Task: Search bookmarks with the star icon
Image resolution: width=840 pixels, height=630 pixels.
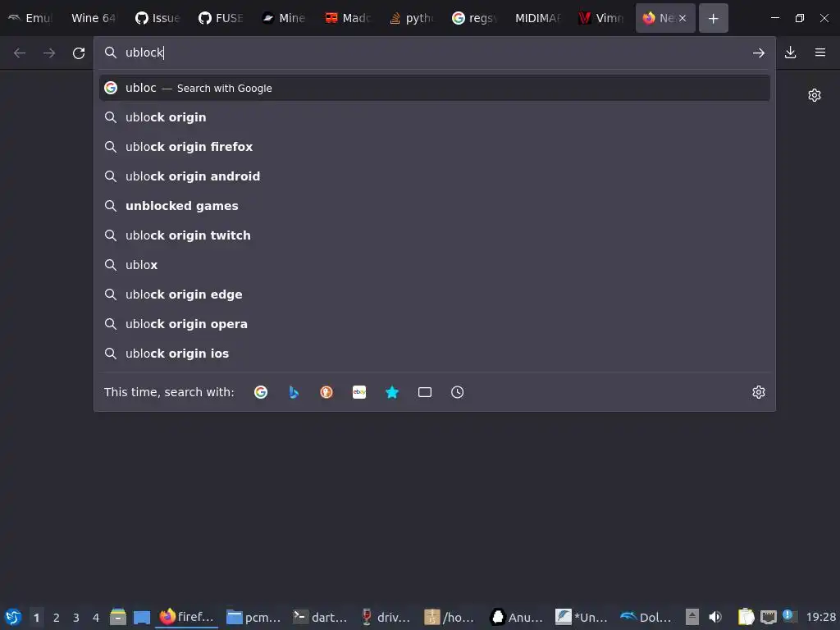Action: coord(392,392)
